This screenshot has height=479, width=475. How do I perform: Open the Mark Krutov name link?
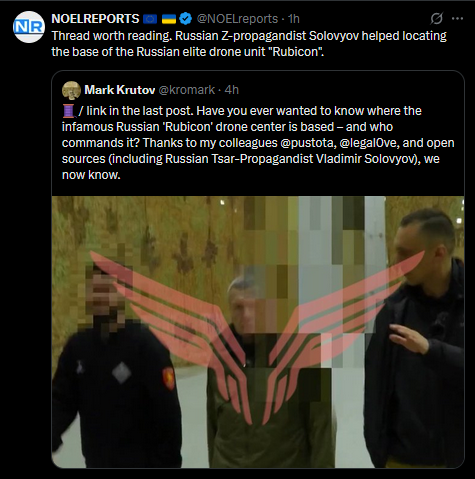[120, 90]
